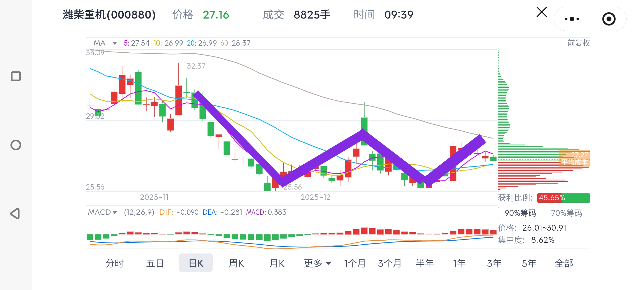Image resolution: width=644 pixels, height=290 pixels.
Task: Open the 更多 period dropdown
Action: tap(317, 263)
